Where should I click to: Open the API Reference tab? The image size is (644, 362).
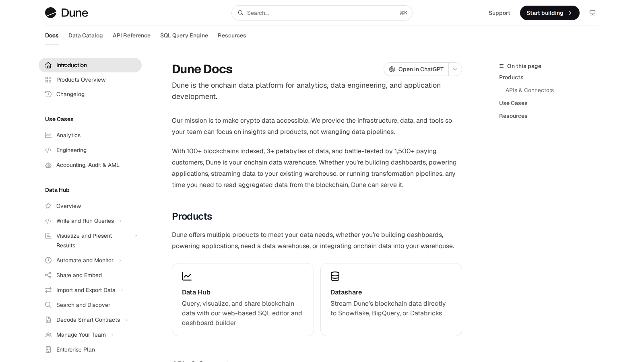[132, 35]
